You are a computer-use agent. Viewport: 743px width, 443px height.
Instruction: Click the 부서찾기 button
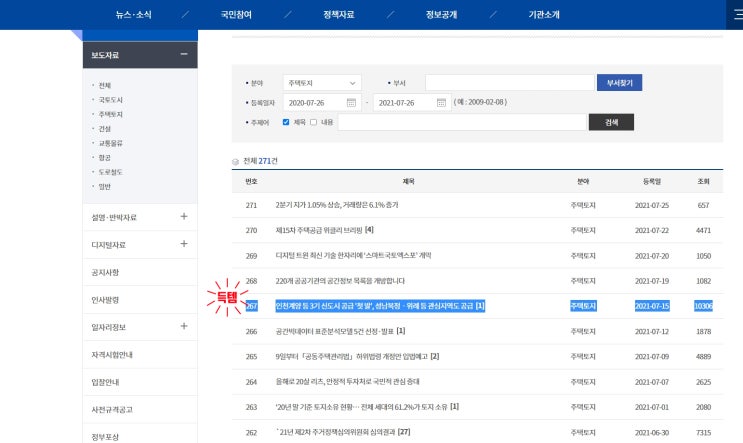[619, 83]
